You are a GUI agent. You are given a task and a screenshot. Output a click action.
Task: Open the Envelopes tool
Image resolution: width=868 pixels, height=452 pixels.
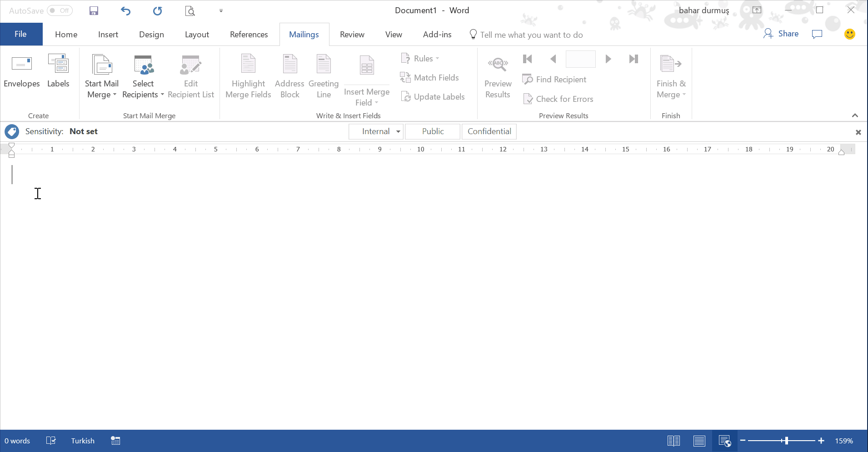(x=22, y=71)
